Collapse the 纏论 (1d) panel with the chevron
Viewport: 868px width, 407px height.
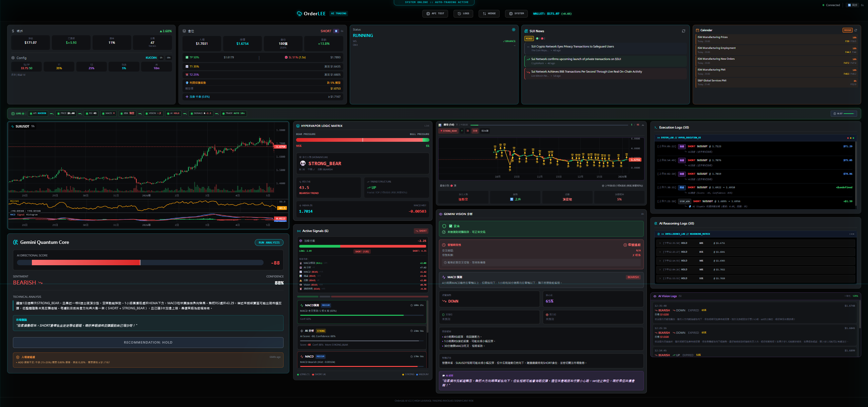point(642,125)
